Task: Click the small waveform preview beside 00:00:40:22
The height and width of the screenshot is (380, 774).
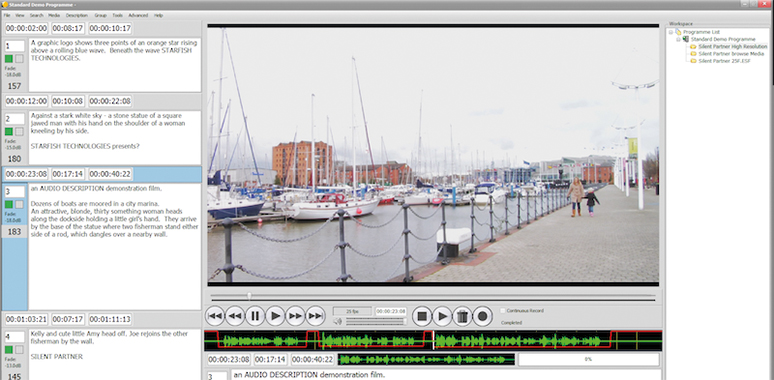Action: 426,359
